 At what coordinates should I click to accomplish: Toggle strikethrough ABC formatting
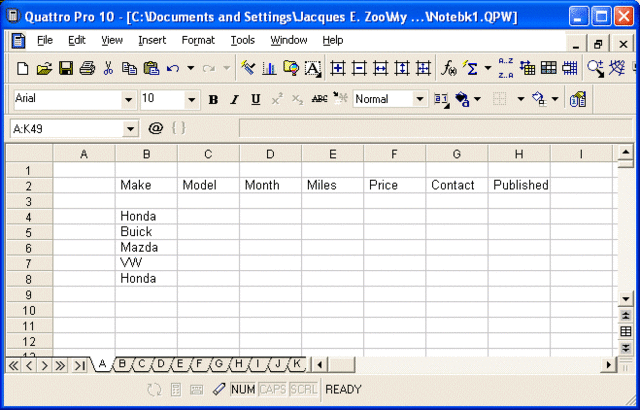coord(319,99)
